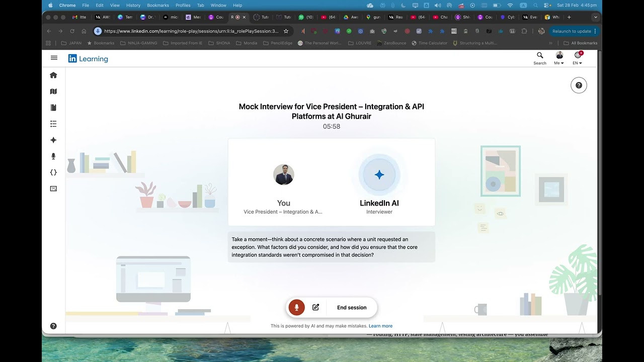Open the Apple menu
Image resolution: width=644 pixels, height=362 pixels.
pos(50,5)
